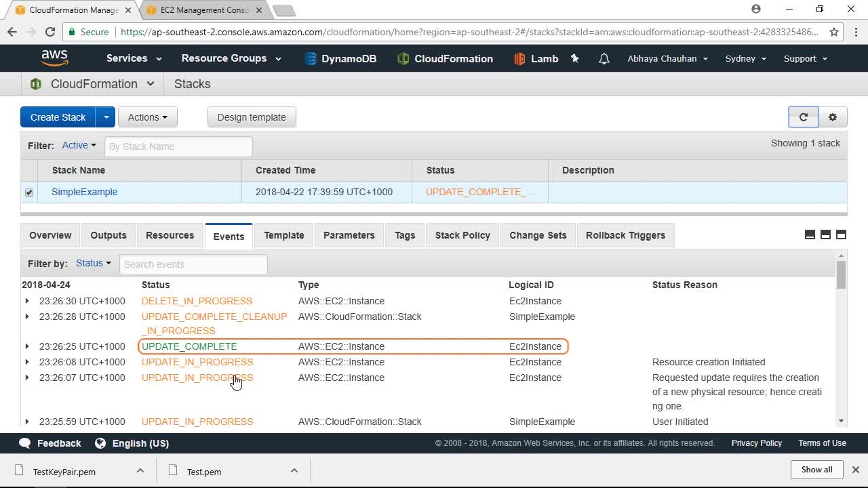Toggle the SimpleExample stack checkbox
This screenshot has height=488, width=868.
tap(29, 192)
